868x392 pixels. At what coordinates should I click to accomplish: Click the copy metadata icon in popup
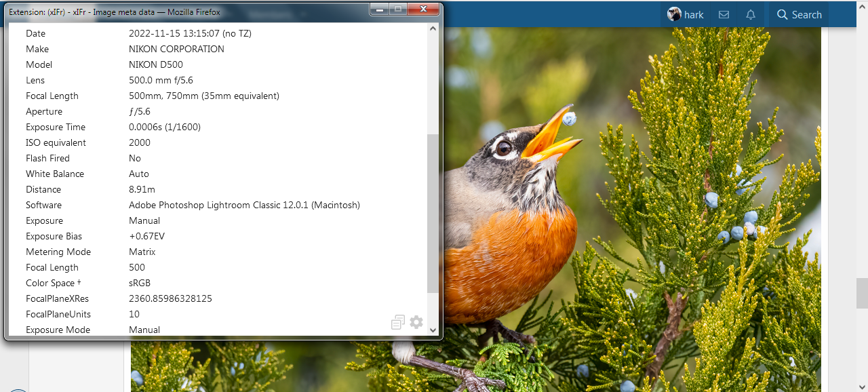398,323
